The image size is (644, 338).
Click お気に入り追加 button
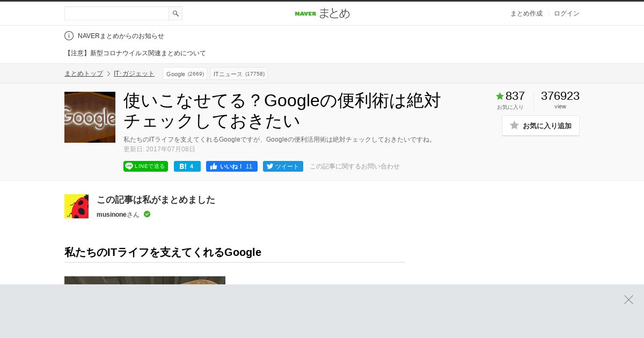tap(540, 126)
